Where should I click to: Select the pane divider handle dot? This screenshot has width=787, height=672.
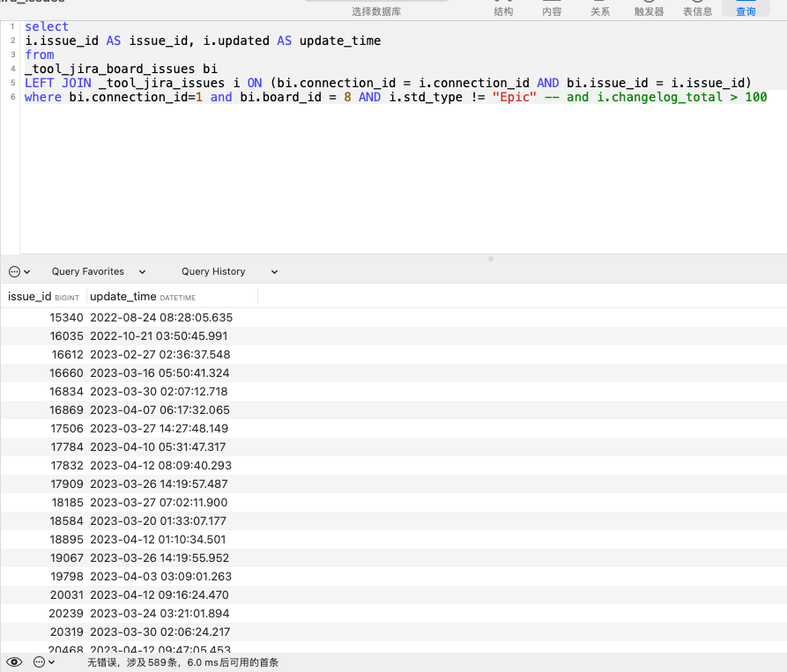tap(491, 259)
